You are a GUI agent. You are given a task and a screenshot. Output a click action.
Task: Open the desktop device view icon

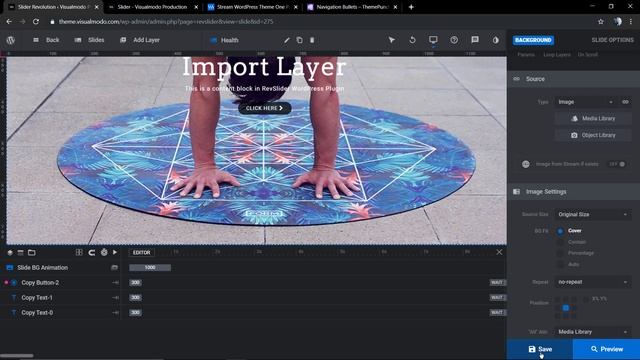click(x=433, y=40)
